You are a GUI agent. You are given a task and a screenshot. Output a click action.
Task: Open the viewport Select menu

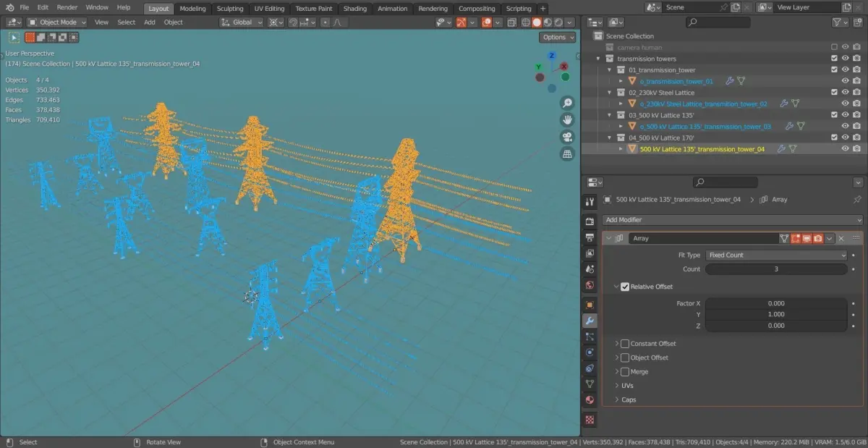[127, 22]
